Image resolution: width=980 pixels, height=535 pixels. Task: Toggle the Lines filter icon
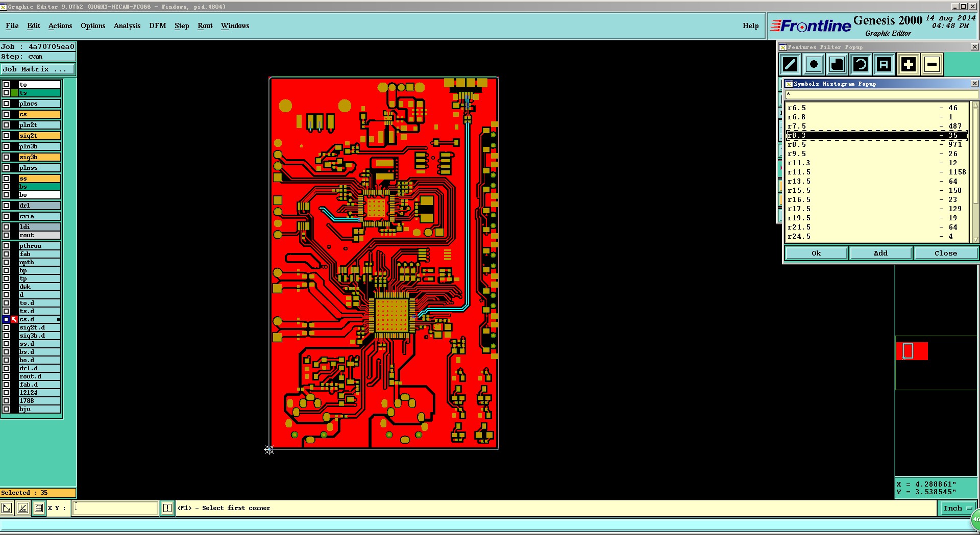790,64
